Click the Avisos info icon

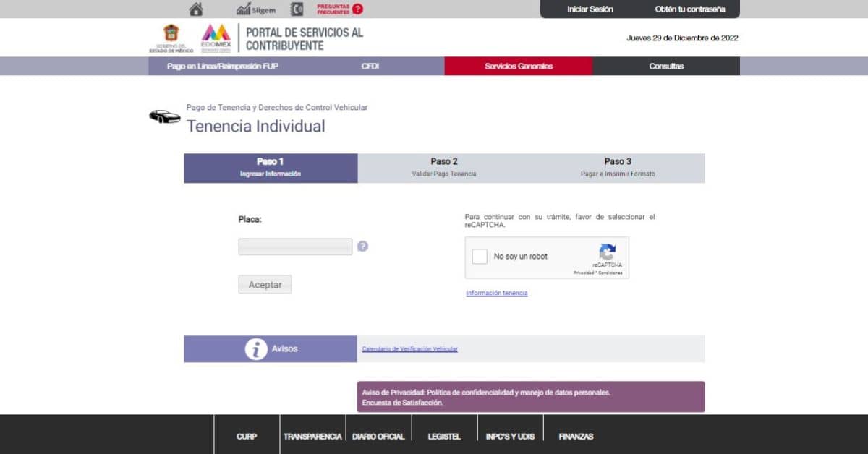pos(256,348)
